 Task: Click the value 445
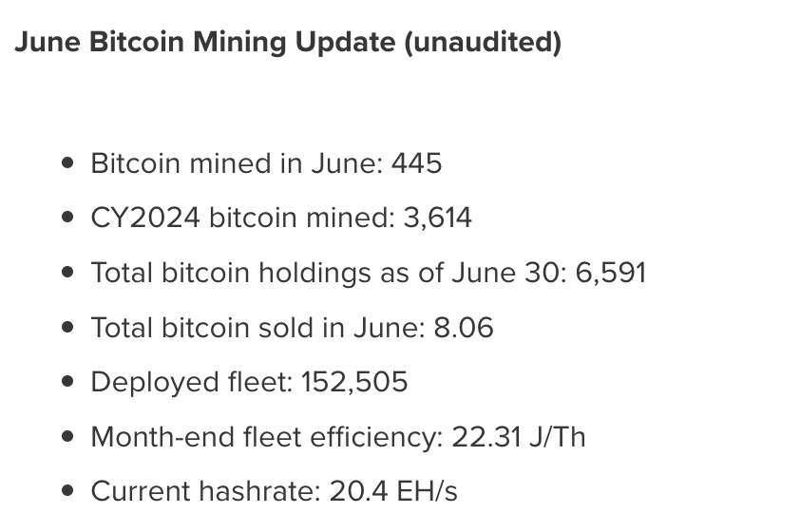(416, 163)
